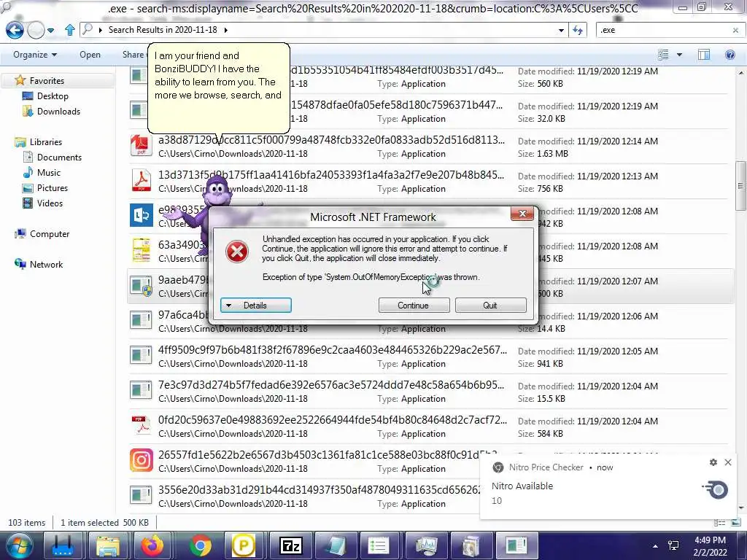
Task: Select the Instagram icon file 26557fd1e
Action: pyautogui.click(x=141, y=461)
